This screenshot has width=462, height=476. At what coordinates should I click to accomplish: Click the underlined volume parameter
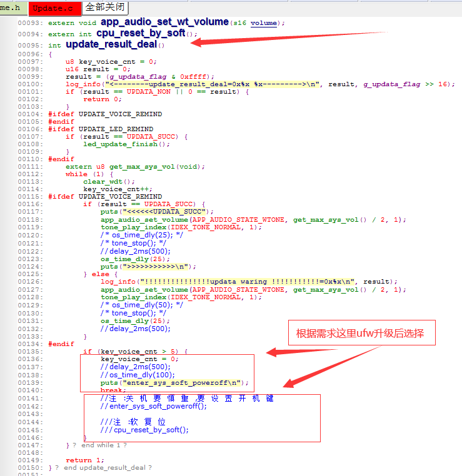tap(264, 23)
